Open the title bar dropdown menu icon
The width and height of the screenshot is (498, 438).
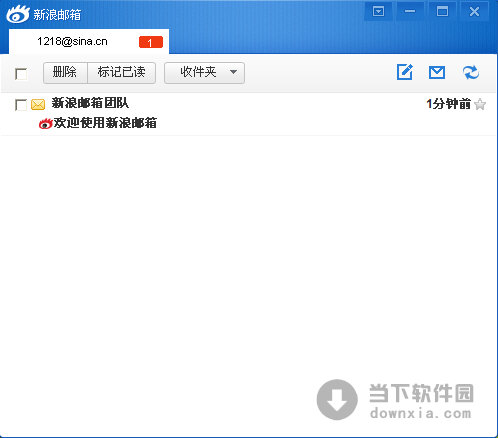(x=378, y=12)
